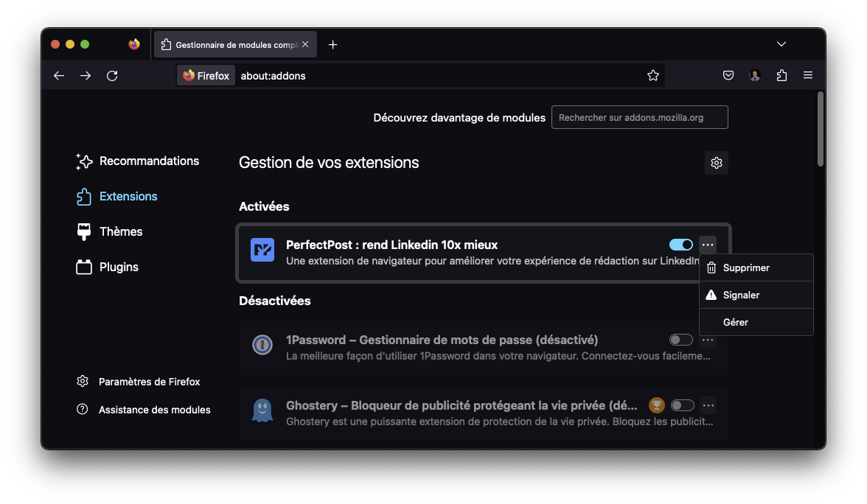
Task: Click the 1Password description text
Action: [498, 356]
